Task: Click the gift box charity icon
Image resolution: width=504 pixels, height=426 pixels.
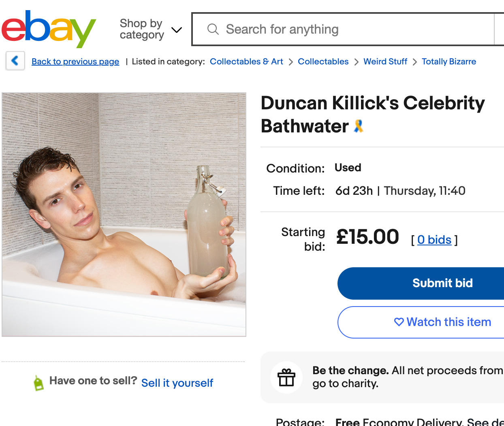Action: tap(286, 377)
